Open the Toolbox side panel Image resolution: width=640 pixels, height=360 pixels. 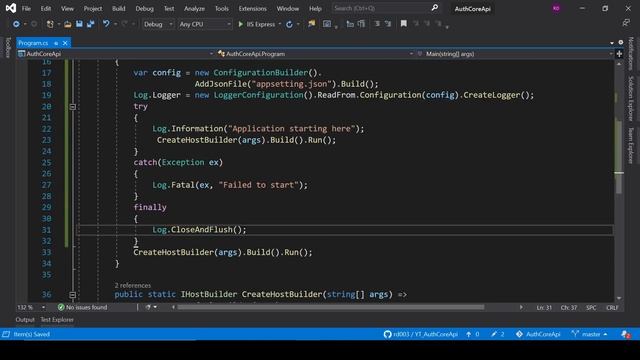tap(7, 47)
